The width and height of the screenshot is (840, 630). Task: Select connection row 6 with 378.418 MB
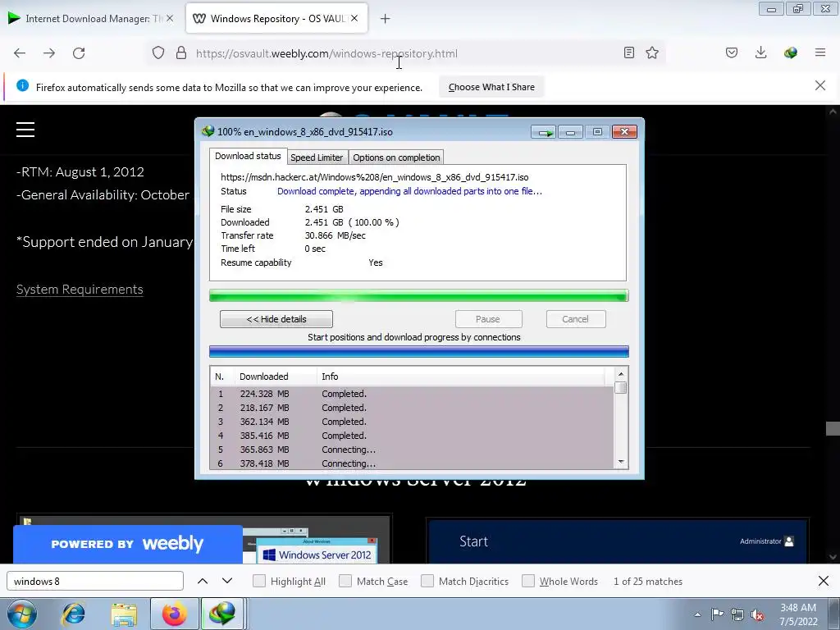point(412,463)
